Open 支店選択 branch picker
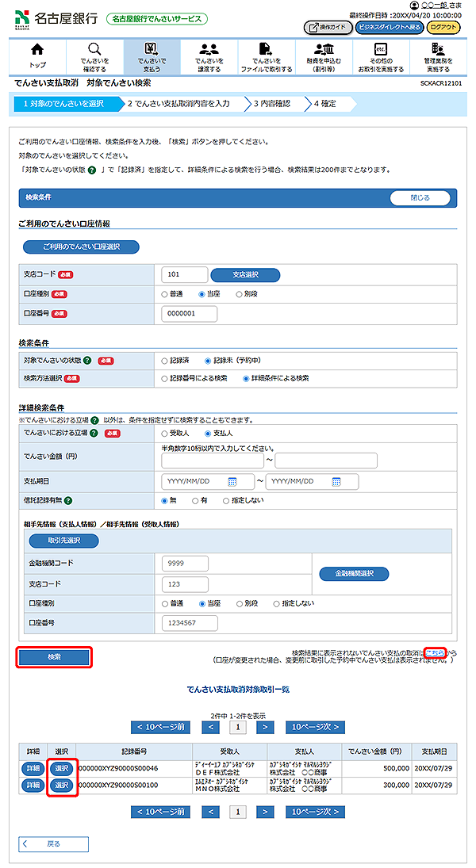This screenshot has height=868, width=476. [x=245, y=275]
